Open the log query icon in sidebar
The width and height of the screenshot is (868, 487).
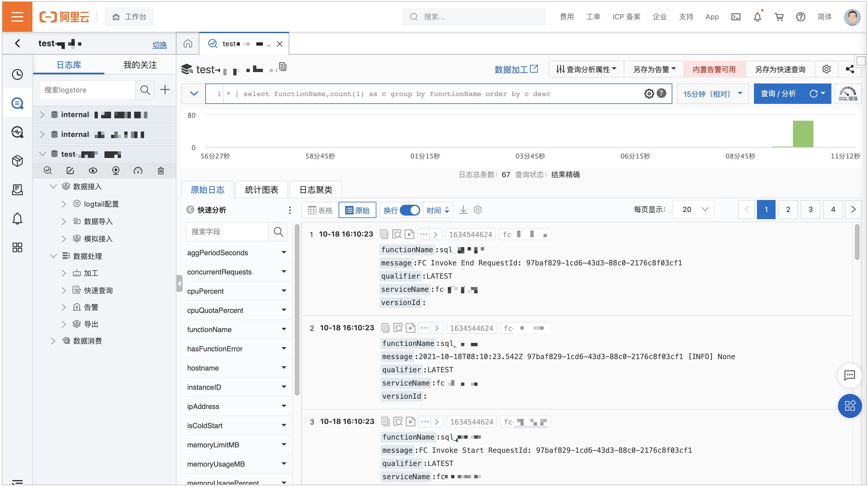(x=17, y=103)
